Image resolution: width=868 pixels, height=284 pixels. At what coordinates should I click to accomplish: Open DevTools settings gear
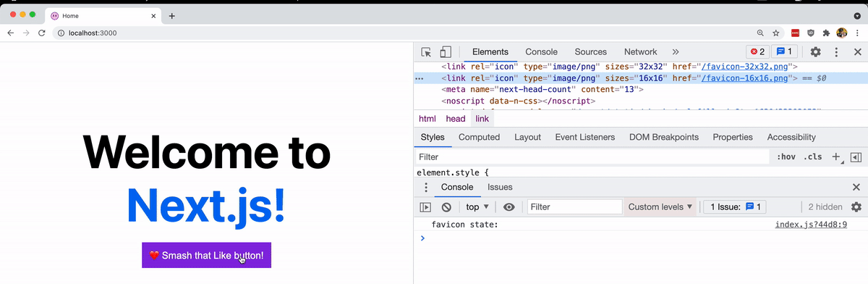[x=815, y=52]
